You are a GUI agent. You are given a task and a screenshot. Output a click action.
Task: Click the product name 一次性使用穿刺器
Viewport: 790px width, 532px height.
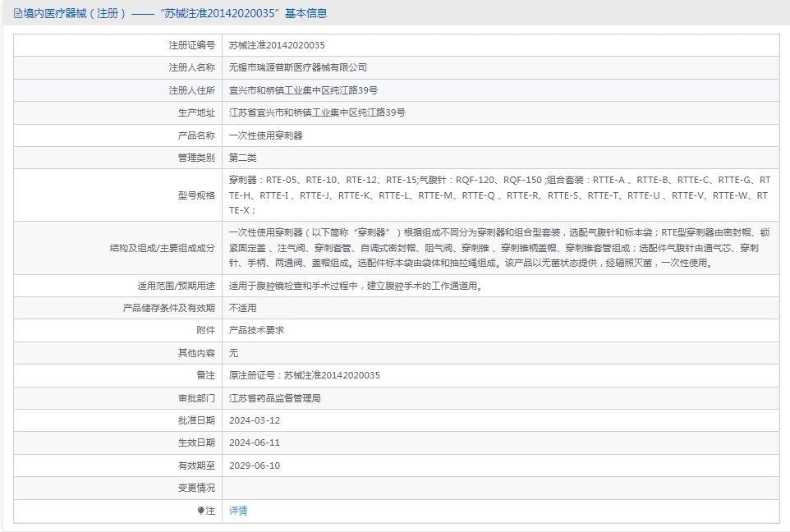pyautogui.click(x=265, y=135)
